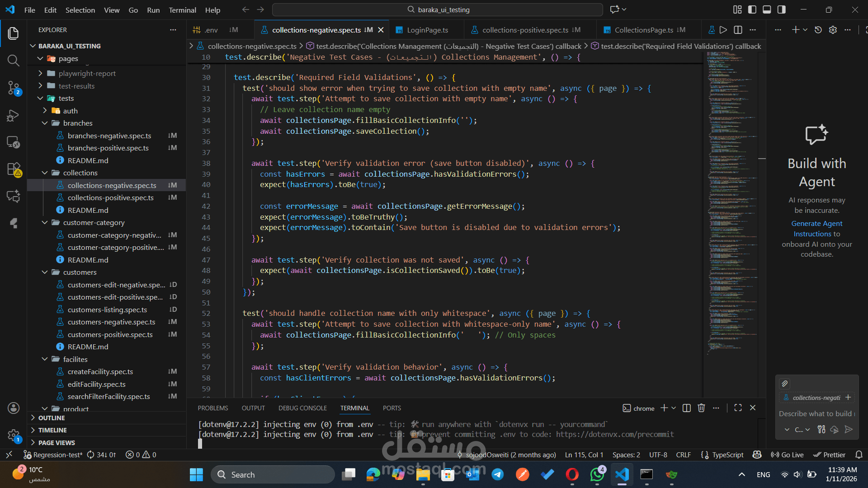Toggle the primary side bar layout button
Screen dimensions: 868x488
(x=752, y=9)
